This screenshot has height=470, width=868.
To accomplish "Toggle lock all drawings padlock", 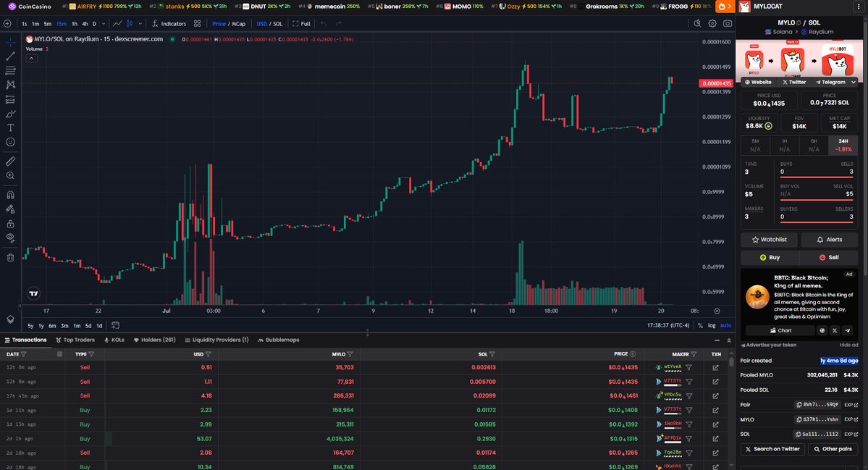I will pos(10,224).
